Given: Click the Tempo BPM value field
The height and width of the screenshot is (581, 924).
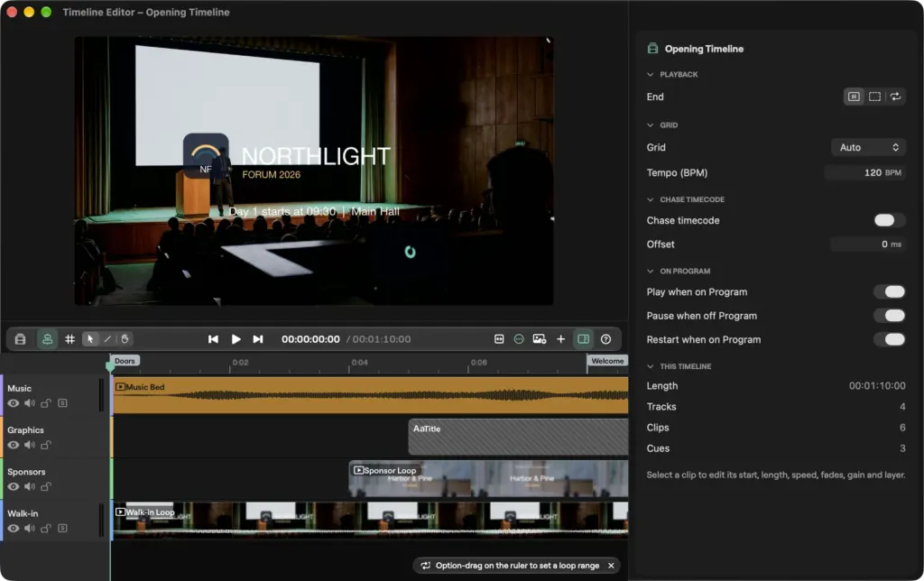Looking at the screenshot, I should pyautogui.click(x=864, y=172).
